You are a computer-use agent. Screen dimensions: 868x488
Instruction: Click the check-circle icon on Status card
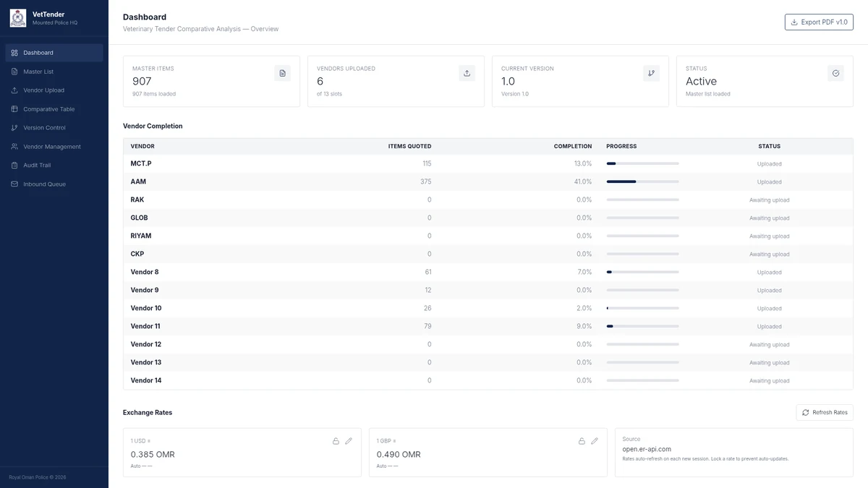(836, 73)
